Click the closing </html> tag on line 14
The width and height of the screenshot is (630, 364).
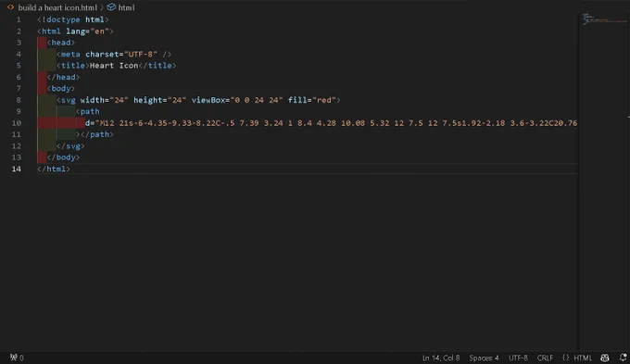tap(54, 169)
